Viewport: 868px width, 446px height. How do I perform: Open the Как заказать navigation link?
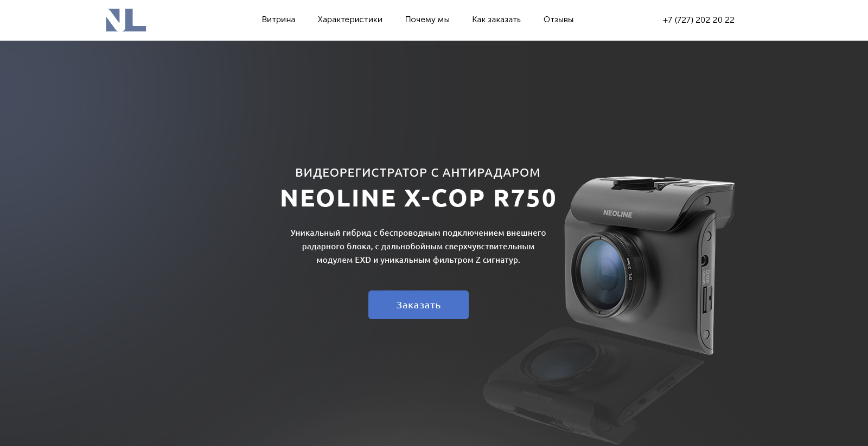[496, 20]
